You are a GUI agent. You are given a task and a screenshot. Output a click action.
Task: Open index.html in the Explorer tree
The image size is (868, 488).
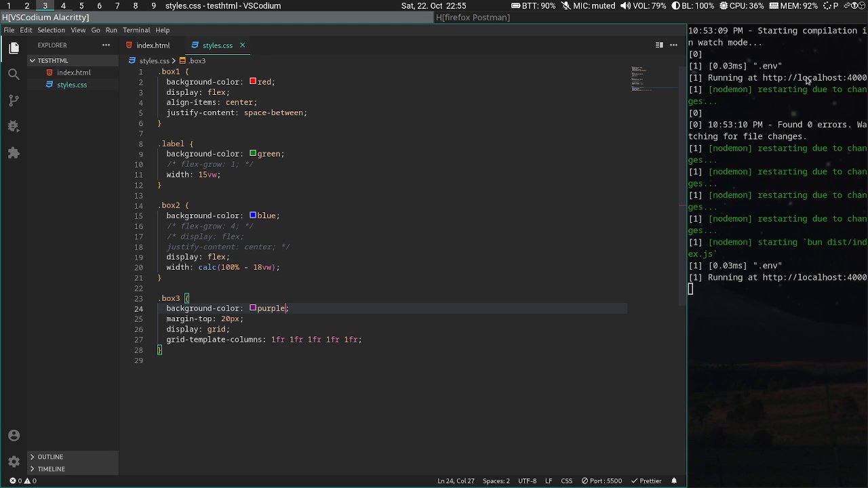click(x=73, y=73)
